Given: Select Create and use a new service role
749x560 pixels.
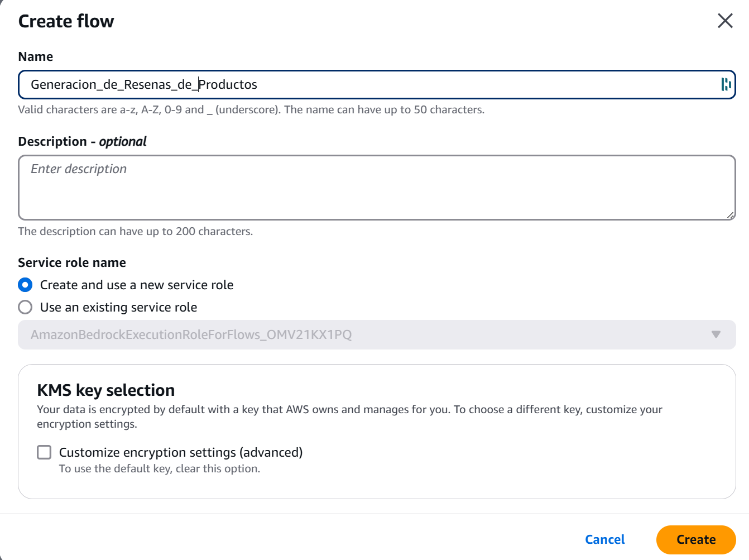Looking at the screenshot, I should coord(25,285).
